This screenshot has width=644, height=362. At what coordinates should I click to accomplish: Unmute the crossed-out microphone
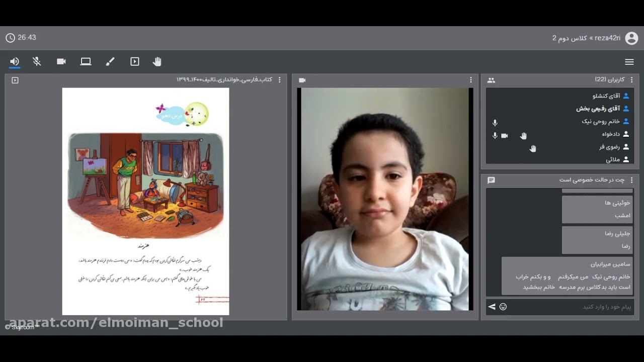pyautogui.click(x=37, y=61)
